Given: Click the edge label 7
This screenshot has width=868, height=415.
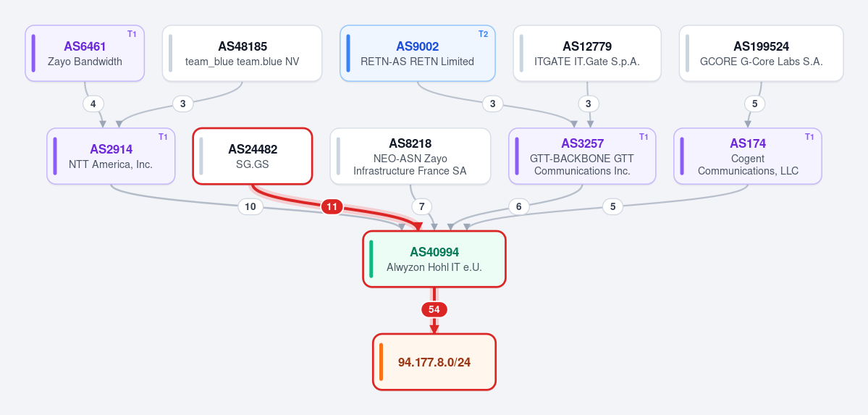Looking at the screenshot, I should [x=422, y=206].
